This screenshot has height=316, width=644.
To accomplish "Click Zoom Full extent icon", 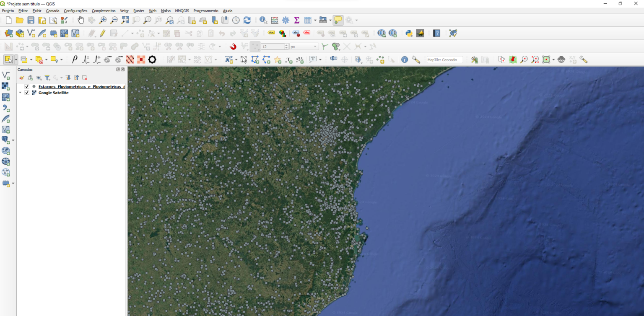I will click(125, 20).
